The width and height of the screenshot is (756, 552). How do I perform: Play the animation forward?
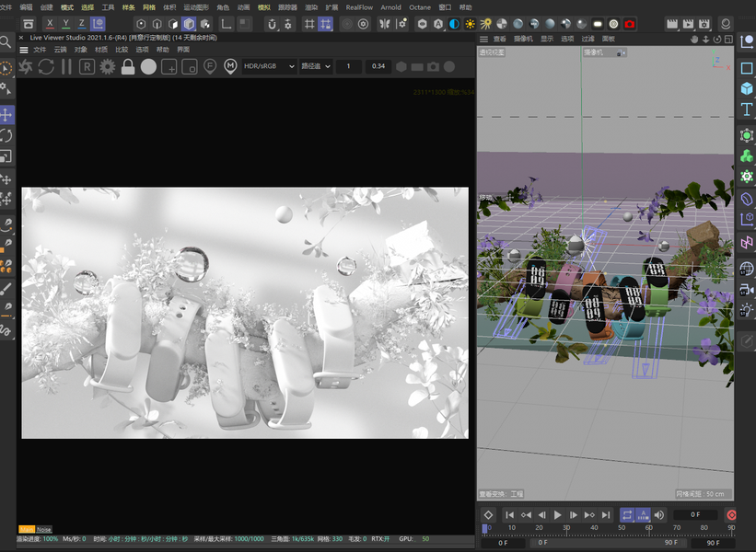558,515
